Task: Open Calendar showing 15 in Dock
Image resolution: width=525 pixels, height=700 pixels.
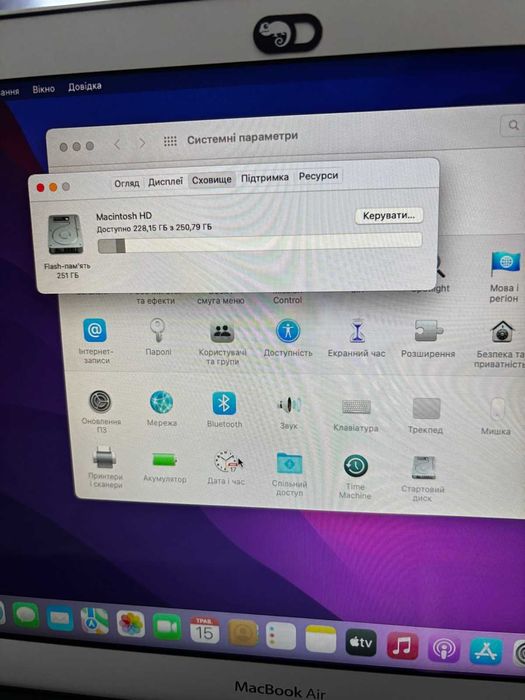Action: coord(204,629)
